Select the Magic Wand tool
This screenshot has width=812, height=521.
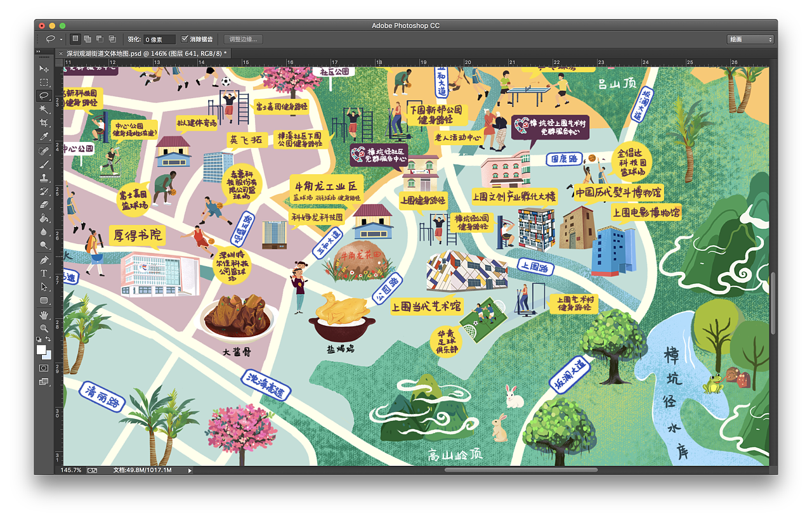click(x=44, y=109)
